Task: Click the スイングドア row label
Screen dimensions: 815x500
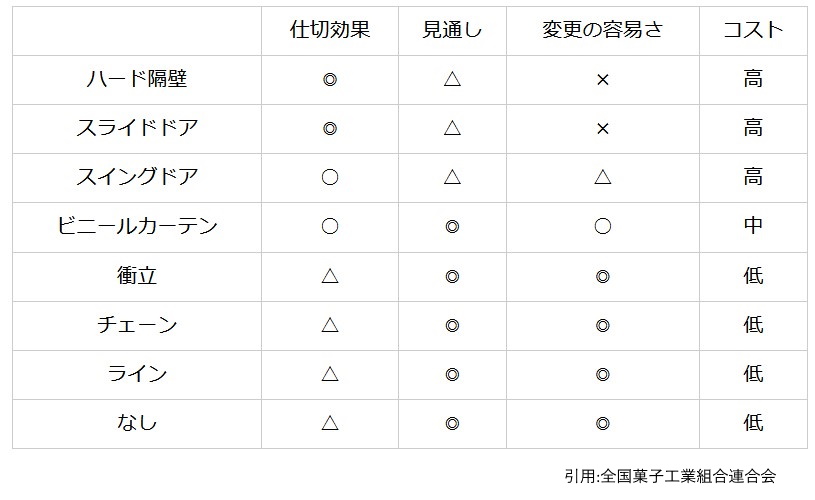Action: click(x=137, y=177)
